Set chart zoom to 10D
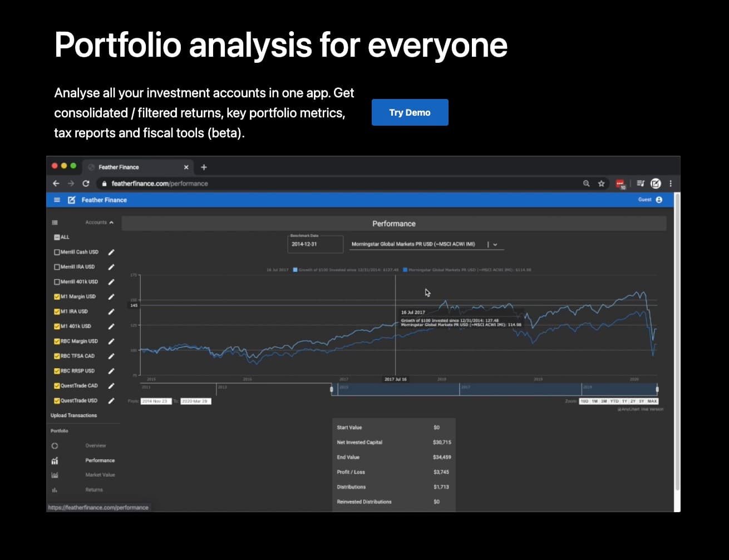This screenshot has width=729, height=560. tap(584, 401)
